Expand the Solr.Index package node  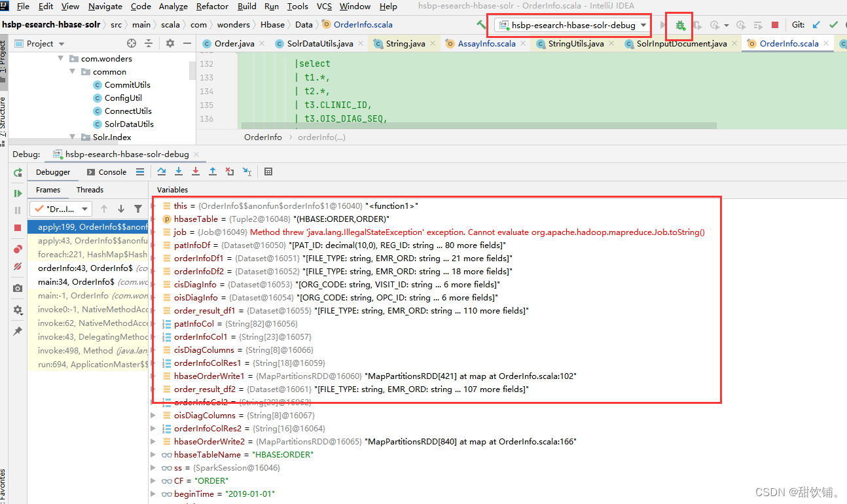coord(74,137)
